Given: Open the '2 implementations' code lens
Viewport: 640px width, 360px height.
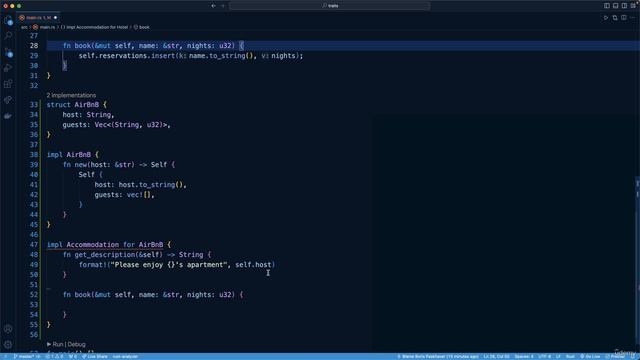Looking at the screenshot, I should pyautogui.click(x=71, y=95).
